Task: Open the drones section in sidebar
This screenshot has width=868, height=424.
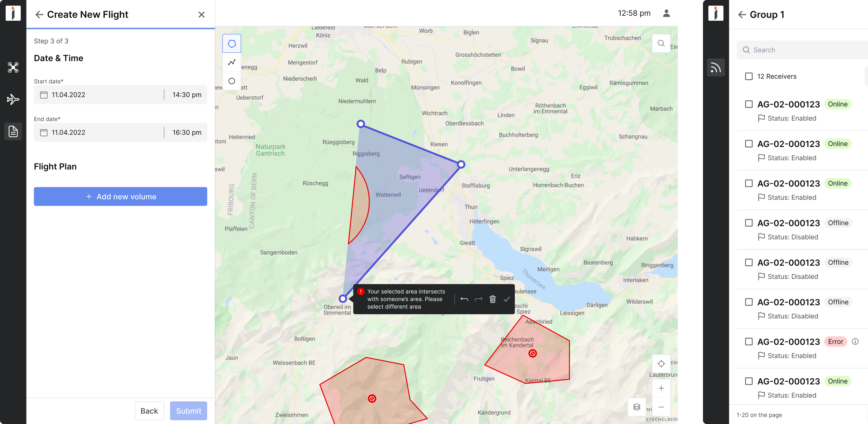Action: point(13,67)
